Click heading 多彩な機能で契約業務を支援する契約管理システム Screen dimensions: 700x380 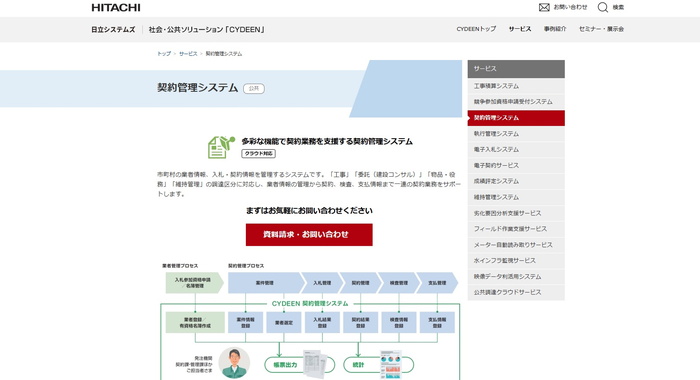[x=327, y=142]
